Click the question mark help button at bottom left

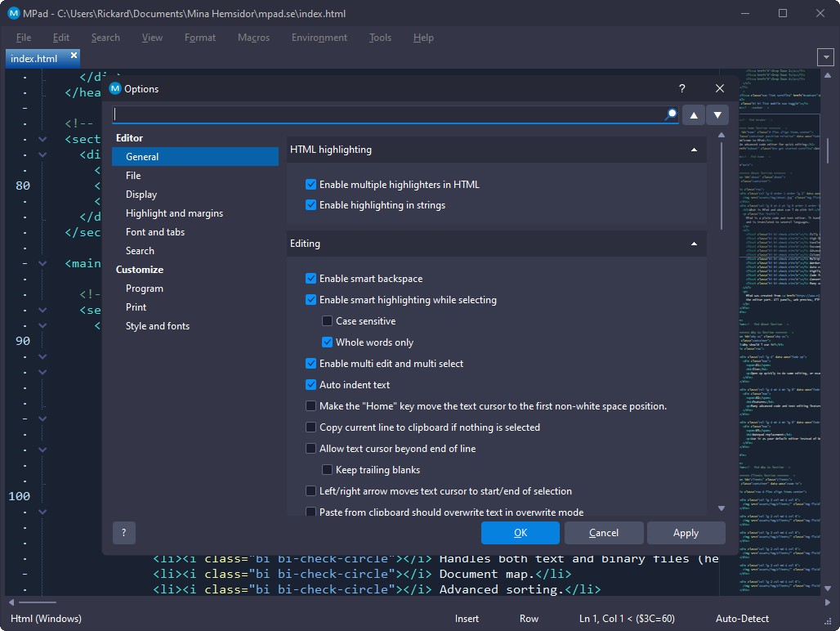124,533
